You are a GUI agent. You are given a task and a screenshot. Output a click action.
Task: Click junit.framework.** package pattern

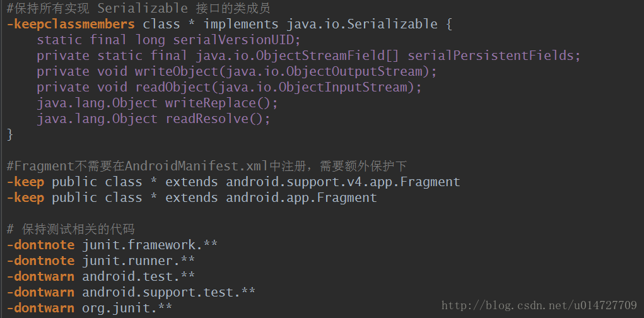[x=150, y=245]
